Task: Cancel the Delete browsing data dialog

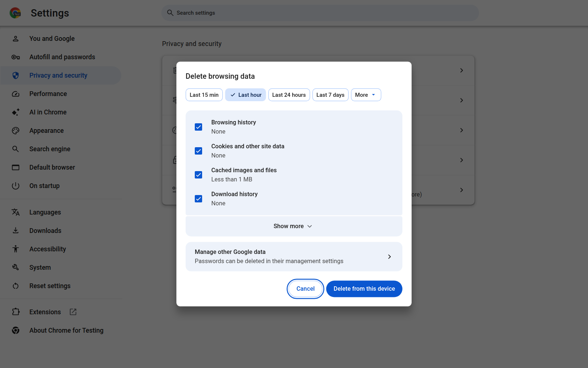Action: (x=305, y=289)
